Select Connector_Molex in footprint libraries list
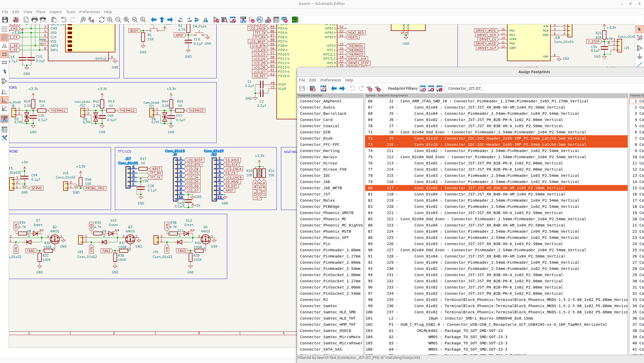The image size is (644, 363). 317,200
